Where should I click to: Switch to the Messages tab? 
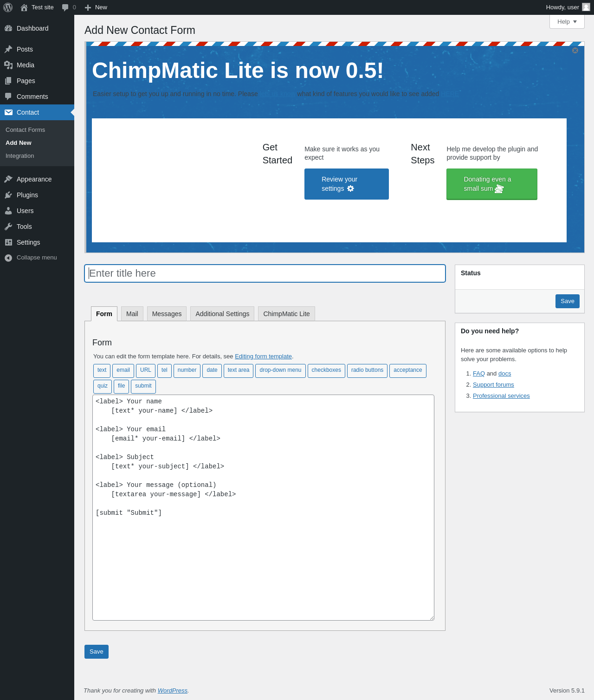pos(167,314)
